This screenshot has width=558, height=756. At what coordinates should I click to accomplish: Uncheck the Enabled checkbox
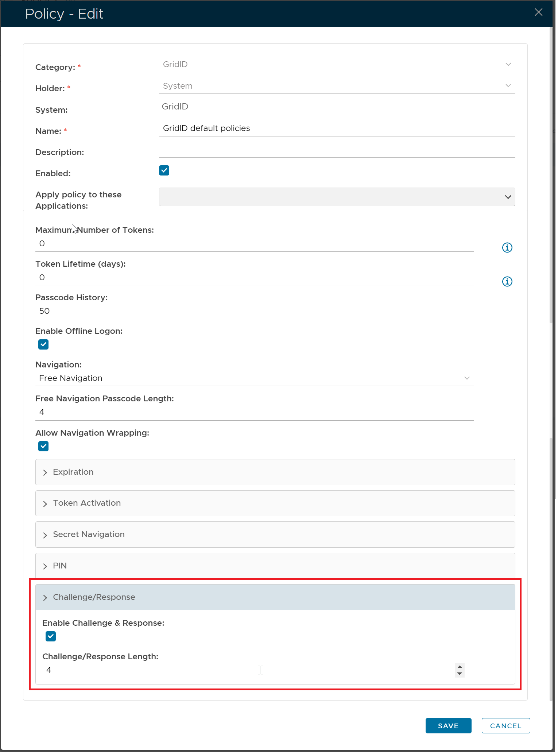pyautogui.click(x=165, y=171)
